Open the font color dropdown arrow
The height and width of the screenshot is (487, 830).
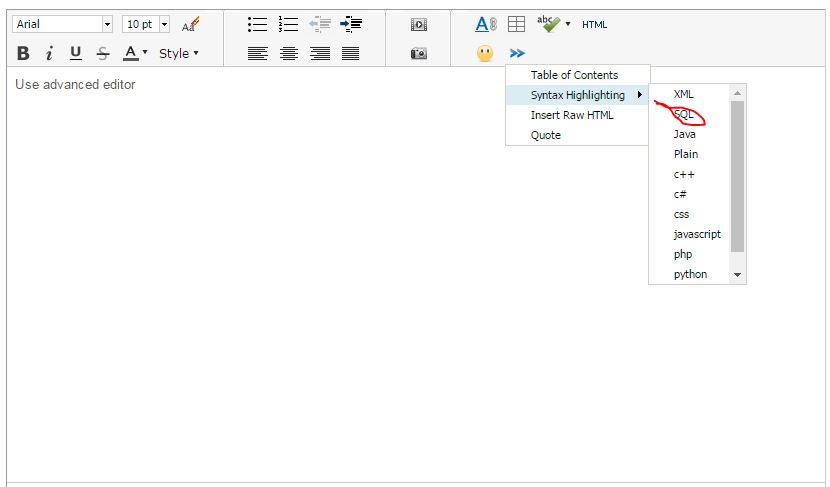point(145,52)
